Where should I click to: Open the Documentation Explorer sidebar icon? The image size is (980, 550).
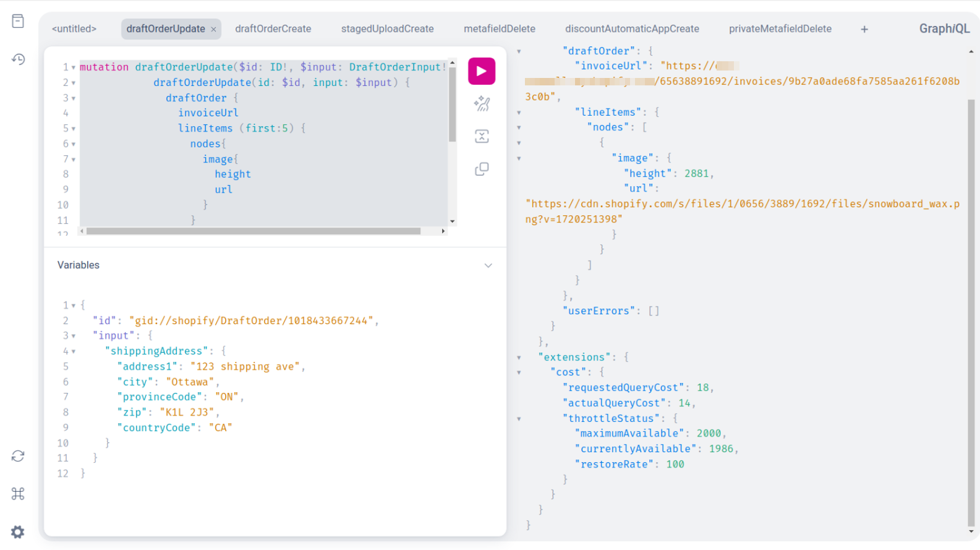point(18,22)
